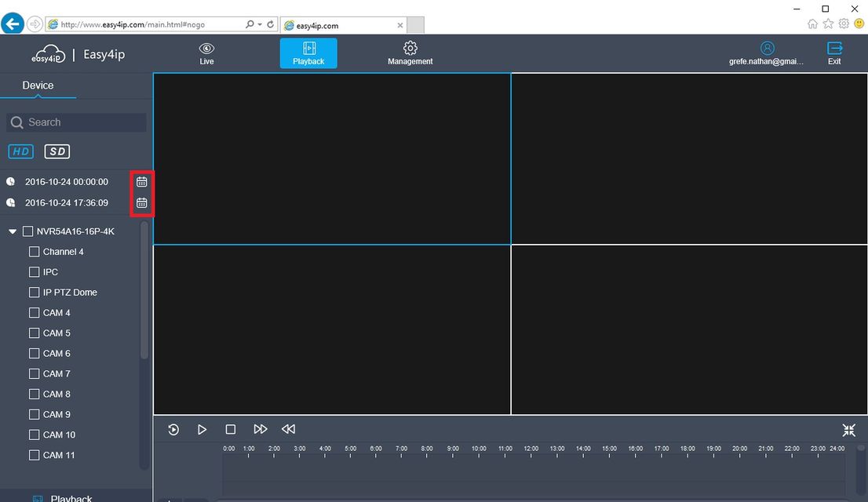The width and height of the screenshot is (868, 502).
Task: Toggle fullscreen with the collapse arrows icon
Action: click(x=848, y=430)
